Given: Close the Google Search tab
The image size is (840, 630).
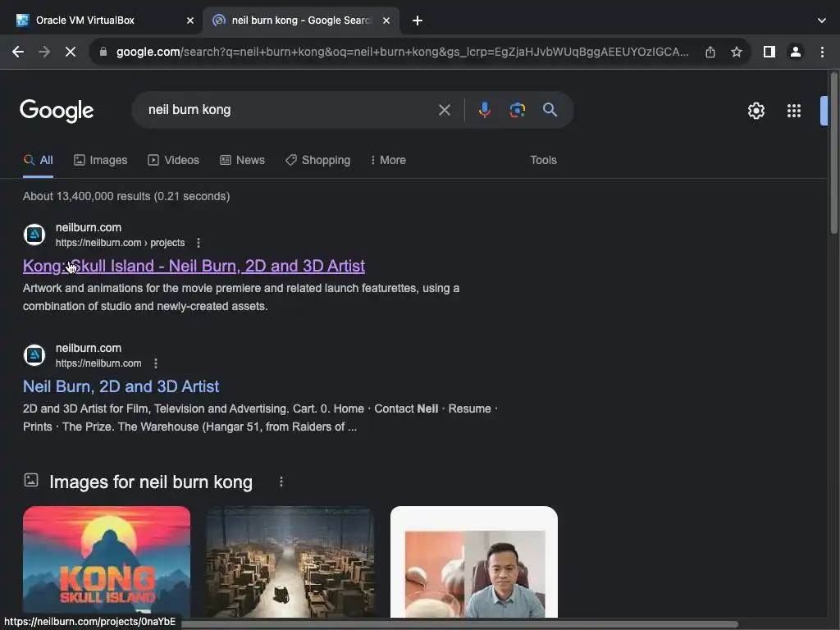Looking at the screenshot, I should click(386, 21).
